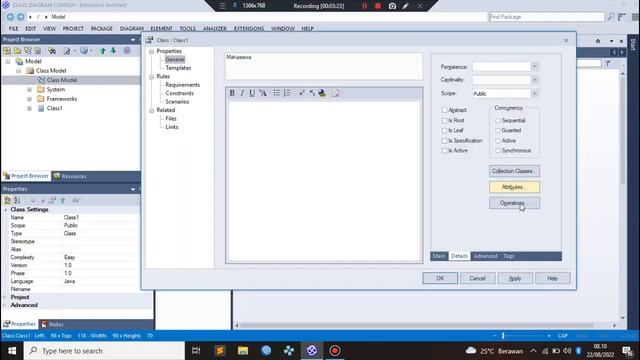Toggle italic in the notes editor
The width and height of the screenshot is (640, 360).
[x=242, y=93]
